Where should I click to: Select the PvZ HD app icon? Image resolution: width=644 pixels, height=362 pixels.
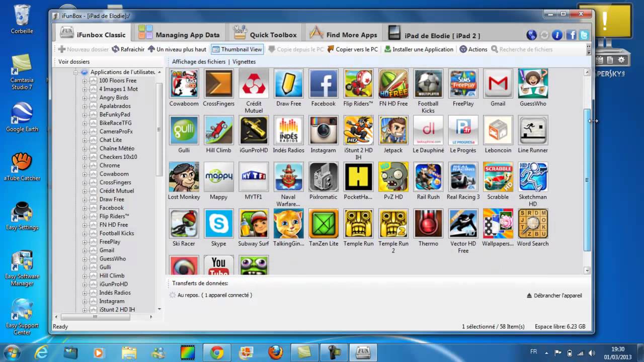point(393,177)
